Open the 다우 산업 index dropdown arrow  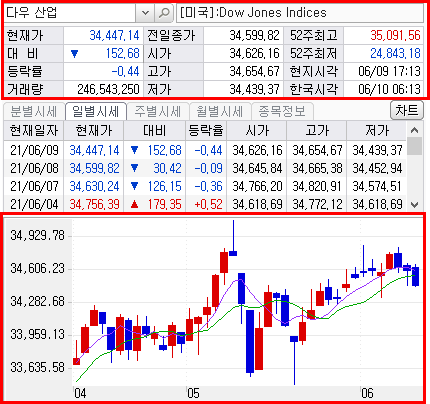coord(145,13)
